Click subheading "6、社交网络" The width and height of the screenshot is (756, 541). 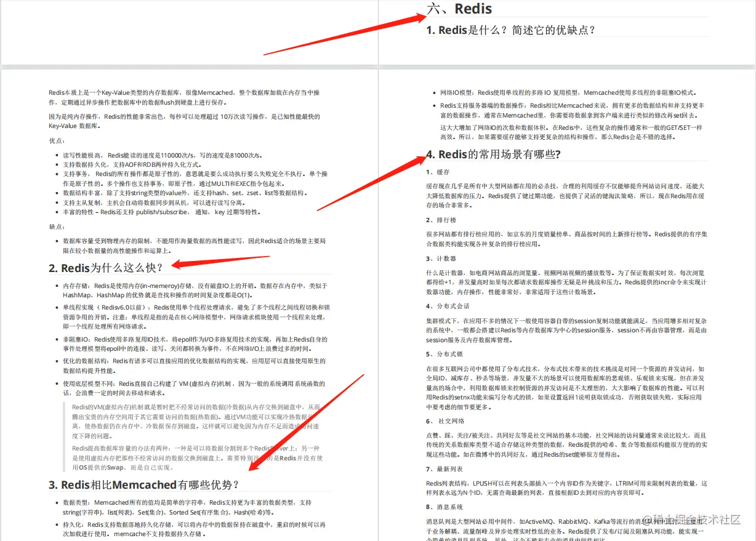click(x=446, y=421)
